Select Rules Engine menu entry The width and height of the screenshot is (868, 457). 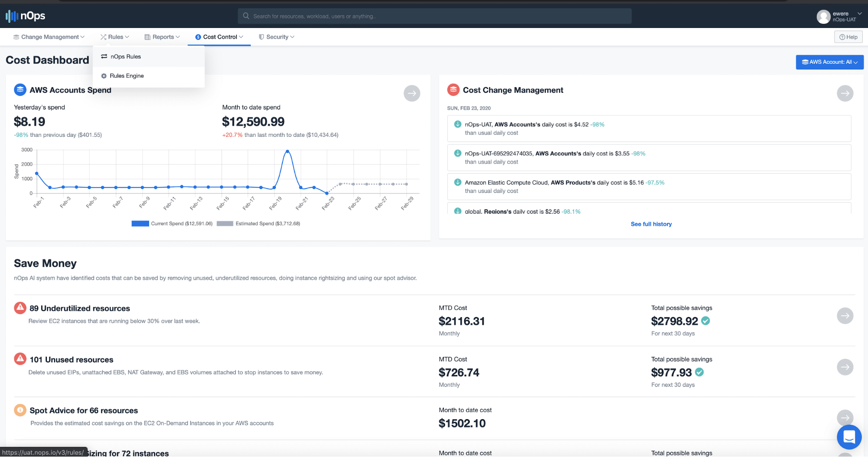[x=149, y=76]
